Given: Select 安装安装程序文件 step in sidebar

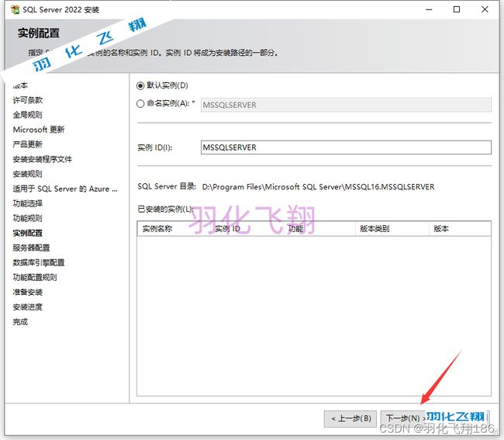Looking at the screenshot, I should [x=43, y=159].
